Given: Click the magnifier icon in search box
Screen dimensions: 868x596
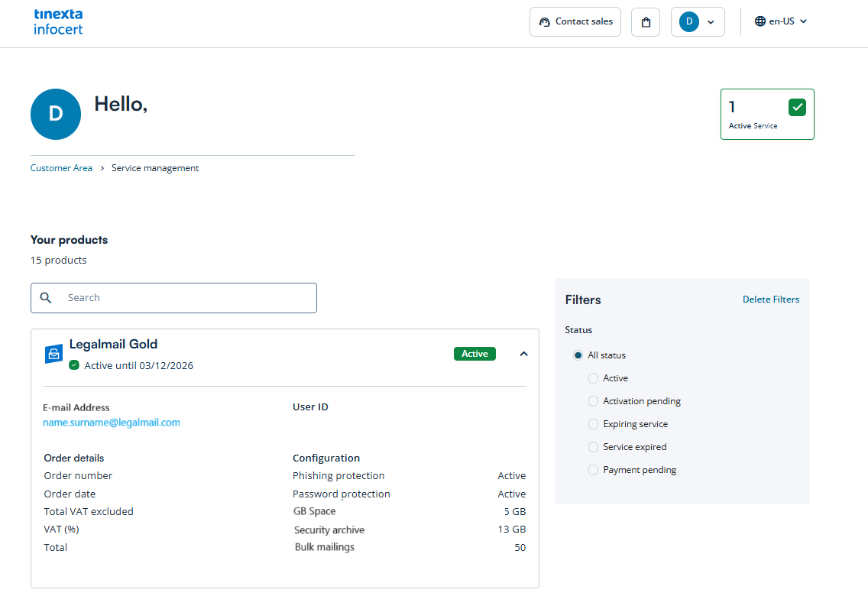Looking at the screenshot, I should [x=46, y=298].
